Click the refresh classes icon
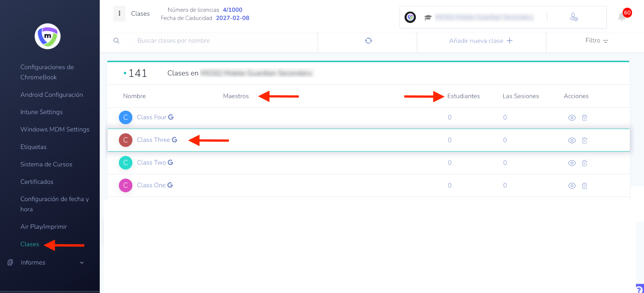Screen dimensions: 644x293 coord(368,41)
